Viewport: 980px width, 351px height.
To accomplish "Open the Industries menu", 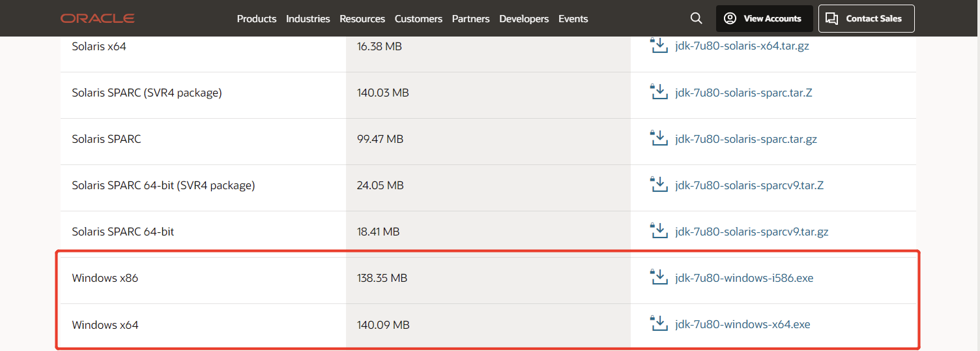I will [x=308, y=19].
